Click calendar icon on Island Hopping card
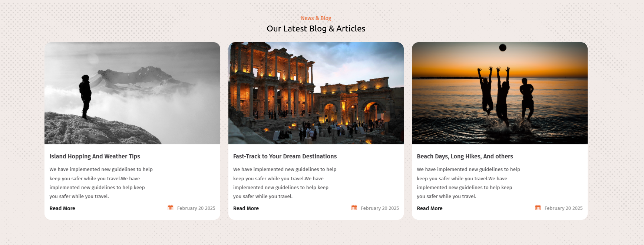The height and width of the screenshot is (245, 644). (171, 208)
